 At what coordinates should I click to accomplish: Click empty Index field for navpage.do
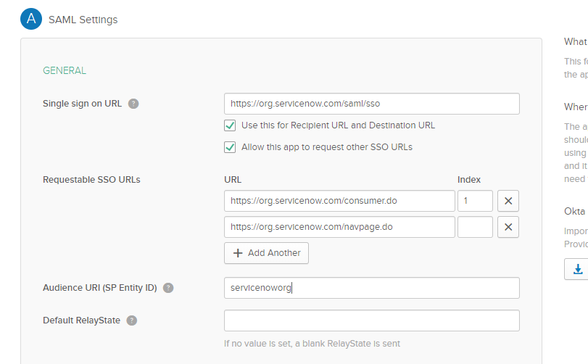tap(475, 227)
